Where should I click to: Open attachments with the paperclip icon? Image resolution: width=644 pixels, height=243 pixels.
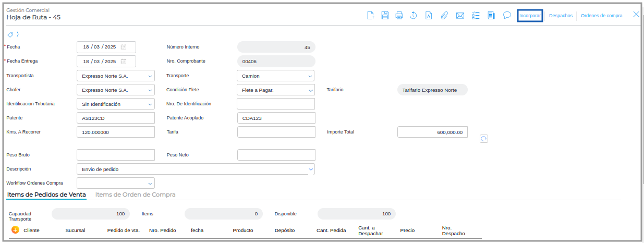pos(444,16)
